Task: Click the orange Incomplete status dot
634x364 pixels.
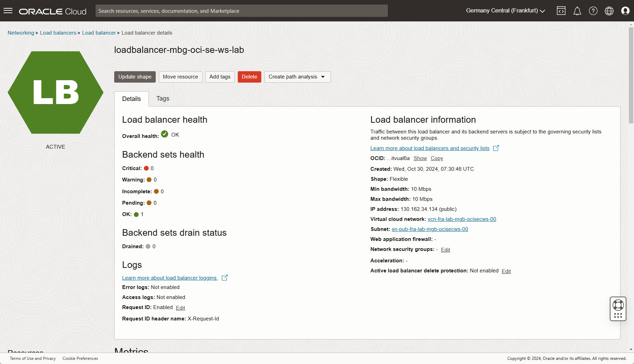Action: pos(156,192)
